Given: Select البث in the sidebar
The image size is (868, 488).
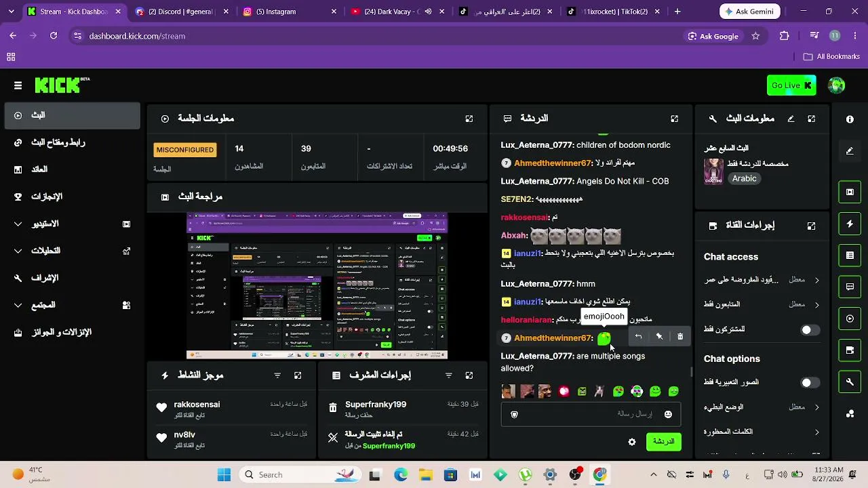Looking at the screenshot, I should click(x=72, y=115).
